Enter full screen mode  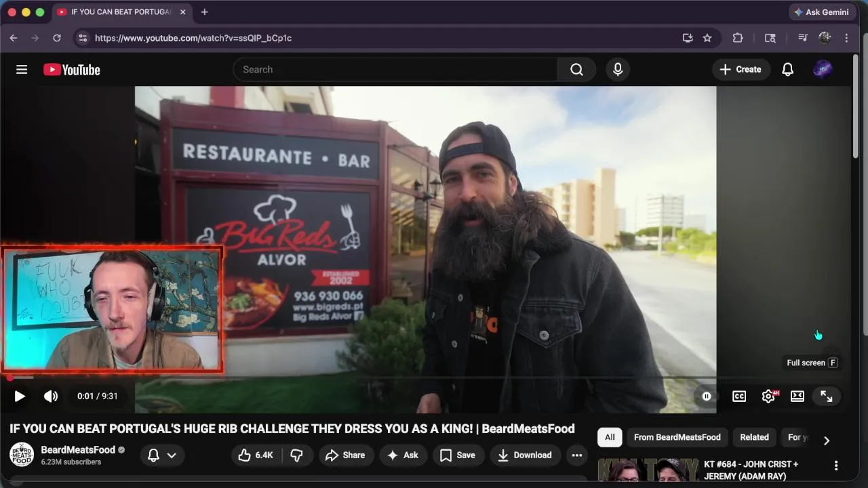(x=826, y=396)
